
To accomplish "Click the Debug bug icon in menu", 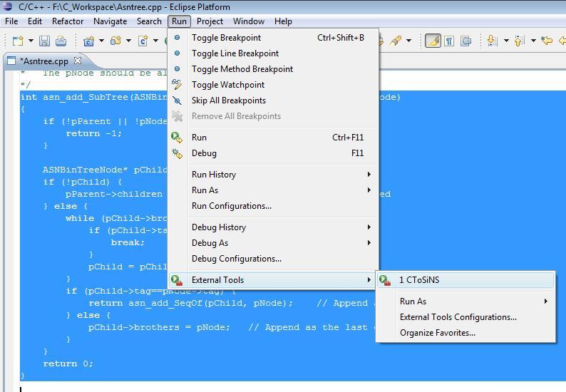I will tap(177, 153).
